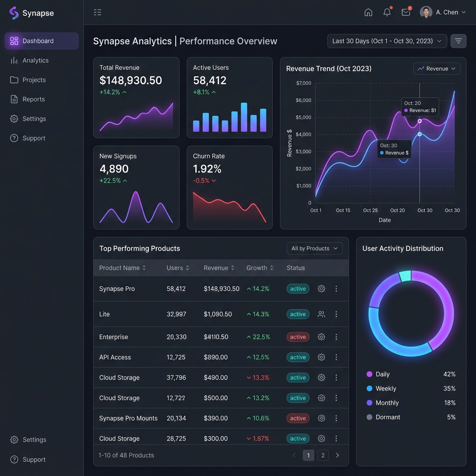Screen dimensions: 476x476
Task: Click A. Chen's profile avatar
Action: pos(426,12)
